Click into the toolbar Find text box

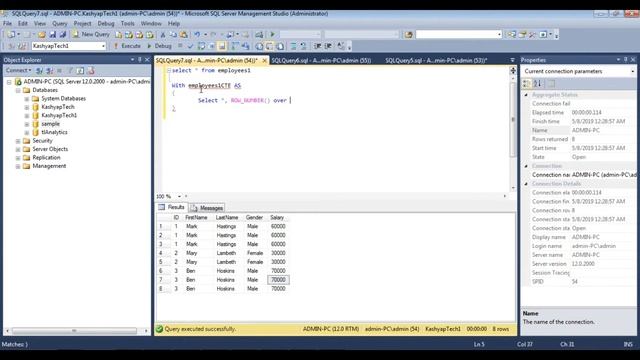click(x=458, y=35)
